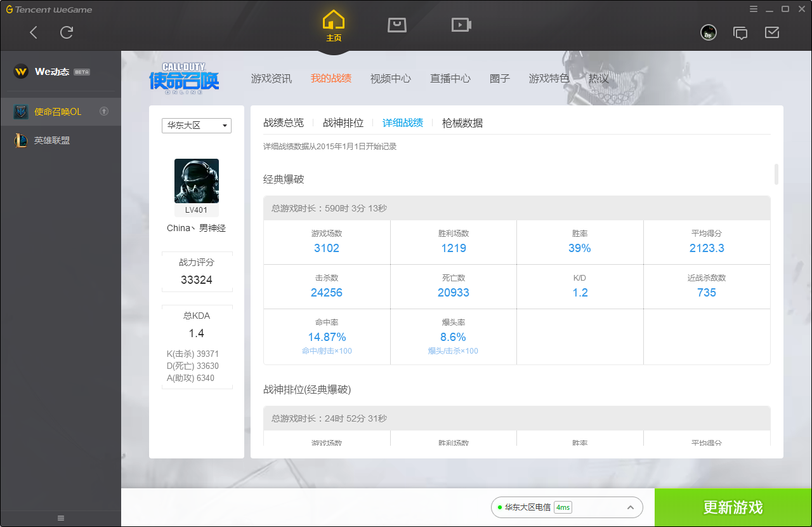The height and width of the screenshot is (527, 812).
Task: Click the We动态 W logo icon
Action: pyautogui.click(x=21, y=71)
